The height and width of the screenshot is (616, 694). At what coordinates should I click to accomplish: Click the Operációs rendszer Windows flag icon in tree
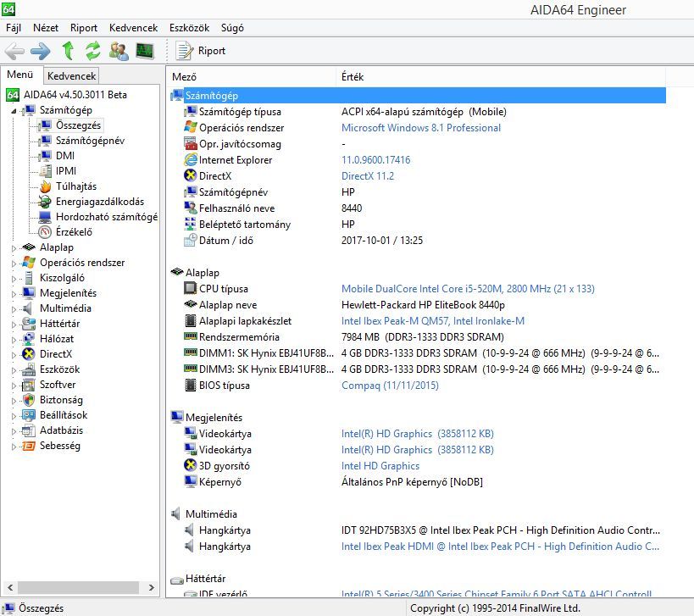point(29,263)
